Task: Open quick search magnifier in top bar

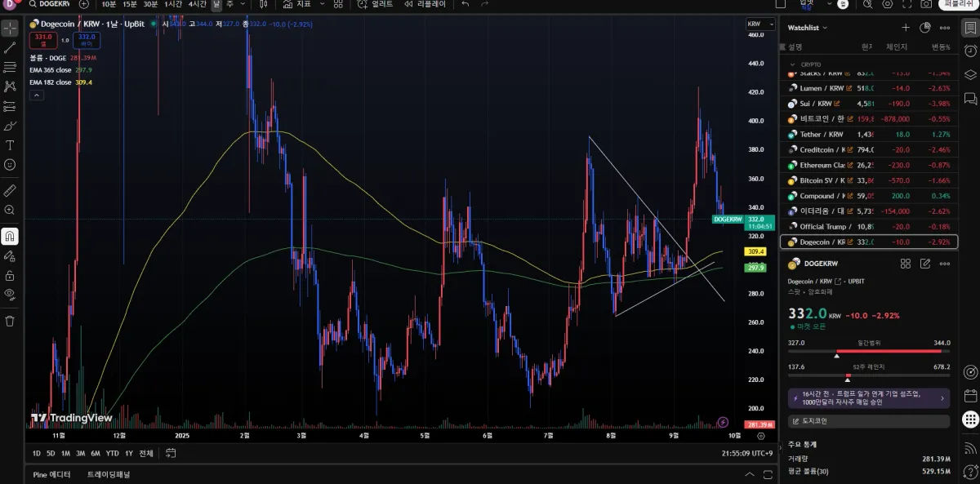Action: tap(866, 4)
